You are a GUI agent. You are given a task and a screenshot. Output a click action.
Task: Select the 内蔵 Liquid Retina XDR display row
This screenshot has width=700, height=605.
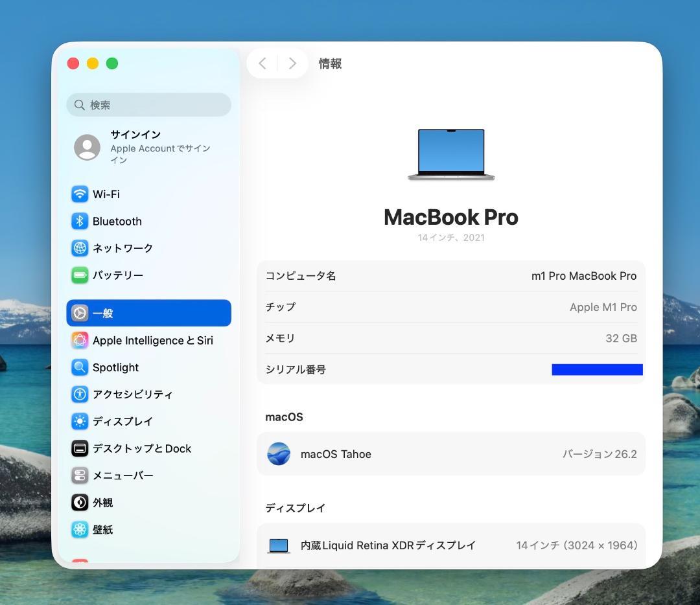pos(450,545)
